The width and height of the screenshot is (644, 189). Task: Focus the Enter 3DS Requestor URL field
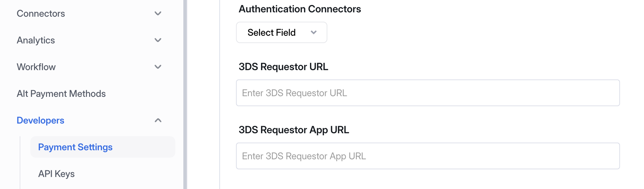pyautogui.click(x=428, y=93)
